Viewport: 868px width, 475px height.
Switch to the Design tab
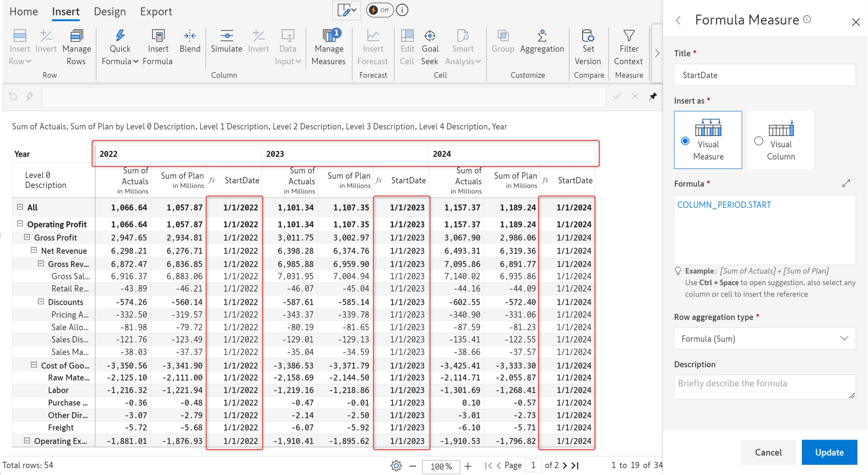click(x=110, y=11)
